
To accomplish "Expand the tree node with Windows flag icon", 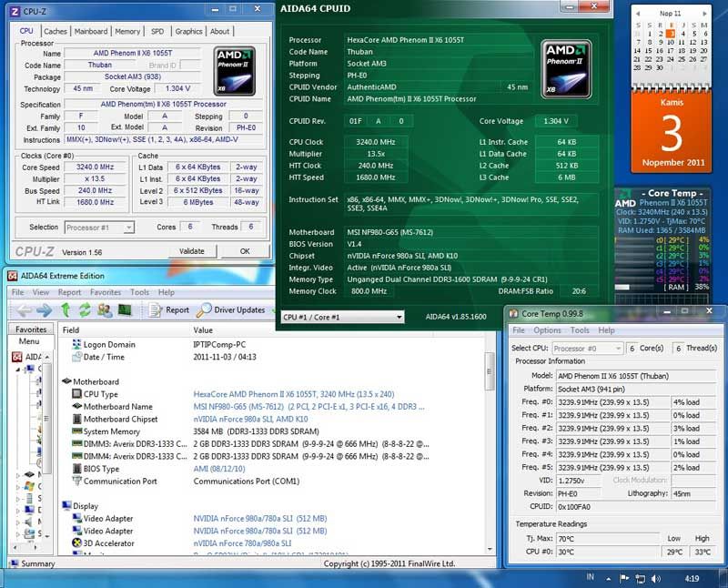I will pyautogui.click(x=18, y=487).
